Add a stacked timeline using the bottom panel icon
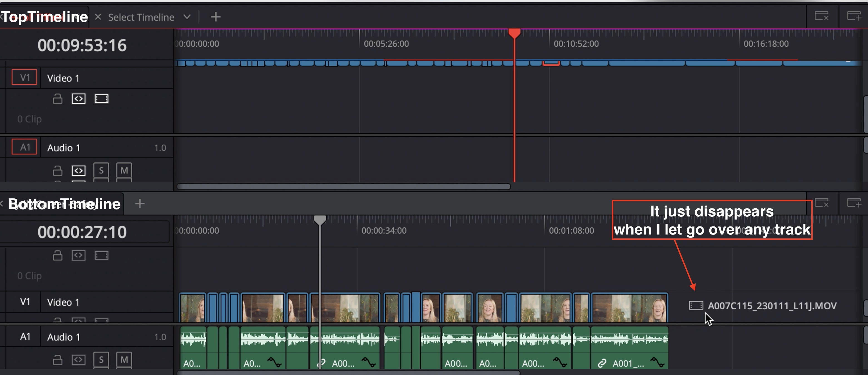Image resolution: width=868 pixels, height=375 pixels. pos(854,203)
